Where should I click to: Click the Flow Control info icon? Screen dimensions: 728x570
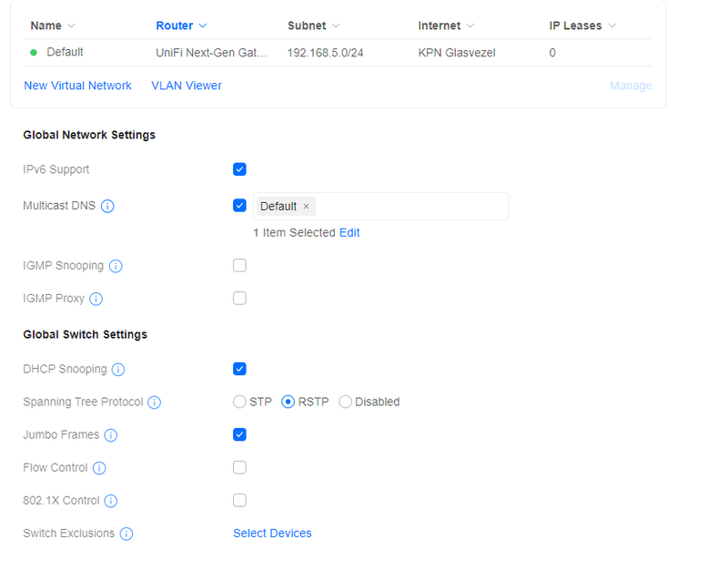[x=99, y=468]
